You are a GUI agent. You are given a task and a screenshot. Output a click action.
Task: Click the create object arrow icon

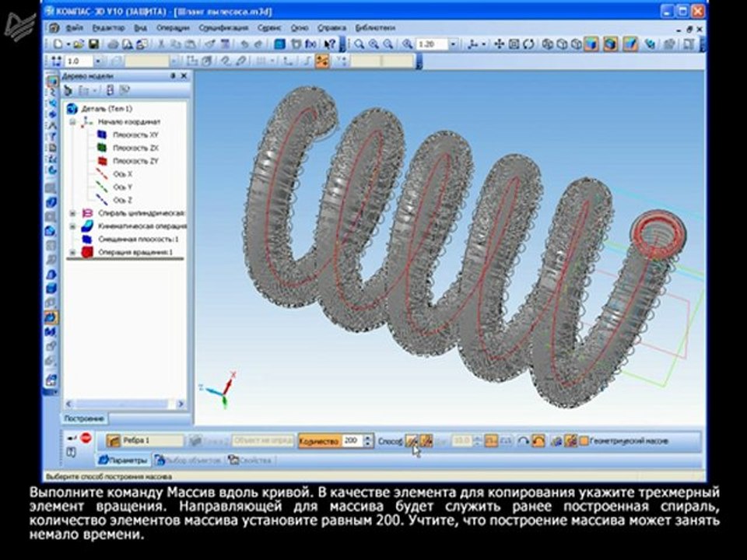click(72, 437)
